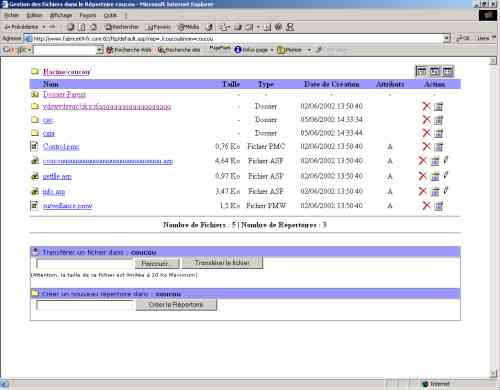Click the red X for the 1,5 Ko file
The height and width of the screenshot is (390, 500).
pyautogui.click(x=426, y=205)
